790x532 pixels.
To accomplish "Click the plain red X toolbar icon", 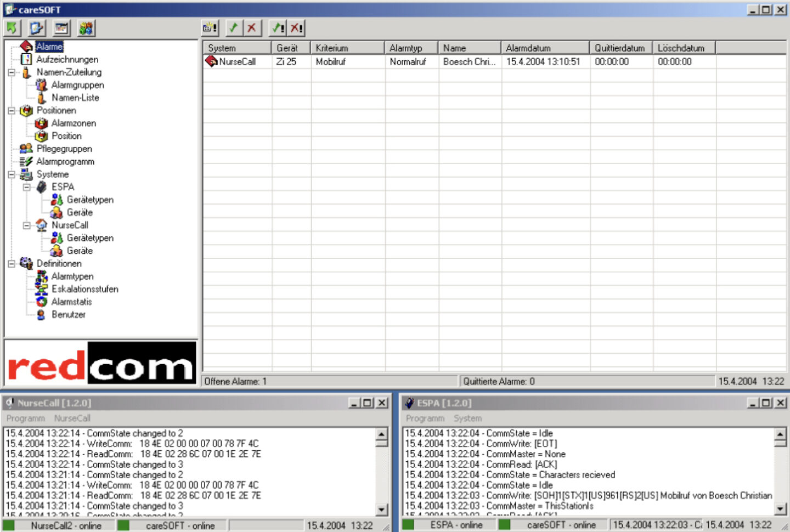I will (x=252, y=28).
